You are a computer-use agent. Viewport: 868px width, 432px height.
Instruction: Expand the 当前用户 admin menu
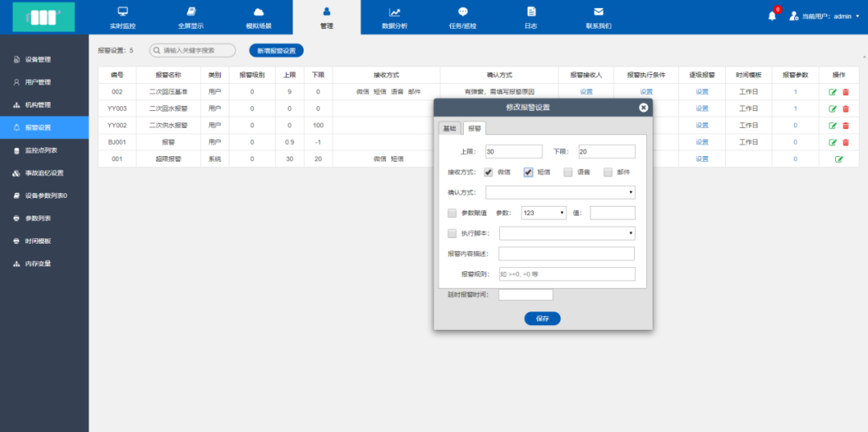click(x=825, y=16)
